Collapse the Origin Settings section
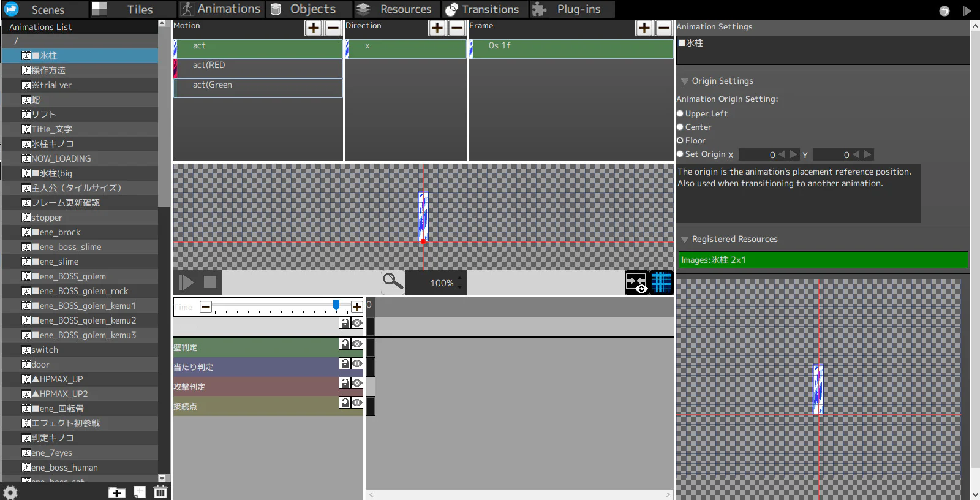Image resolution: width=980 pixels, height=500 pixels. [685, 81]
